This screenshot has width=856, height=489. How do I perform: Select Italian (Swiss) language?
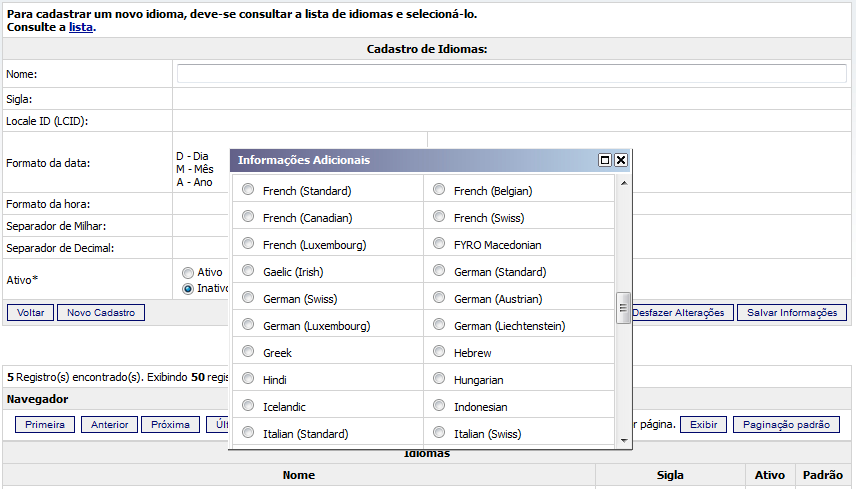point(440,433)
